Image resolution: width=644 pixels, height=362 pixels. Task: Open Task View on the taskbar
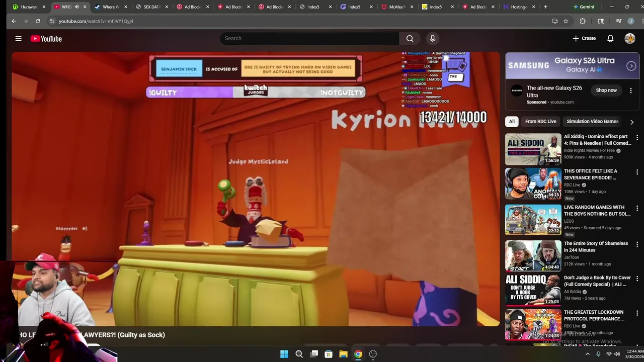click(x=314, y=354)
